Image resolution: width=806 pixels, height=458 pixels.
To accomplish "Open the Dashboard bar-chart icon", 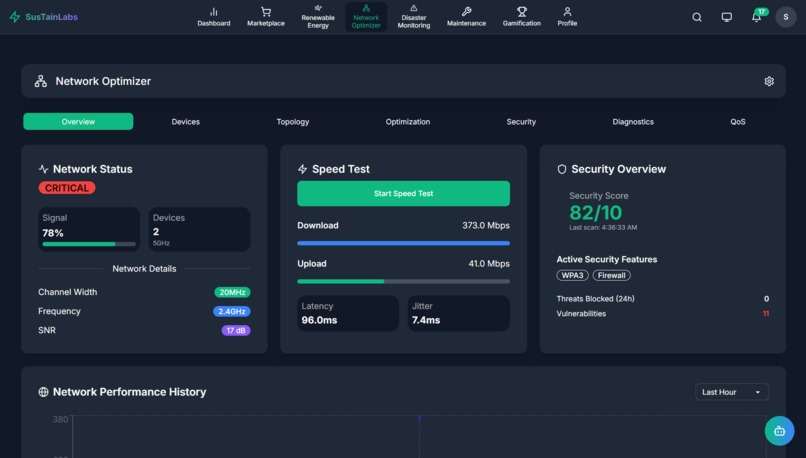I will (214, 12).
